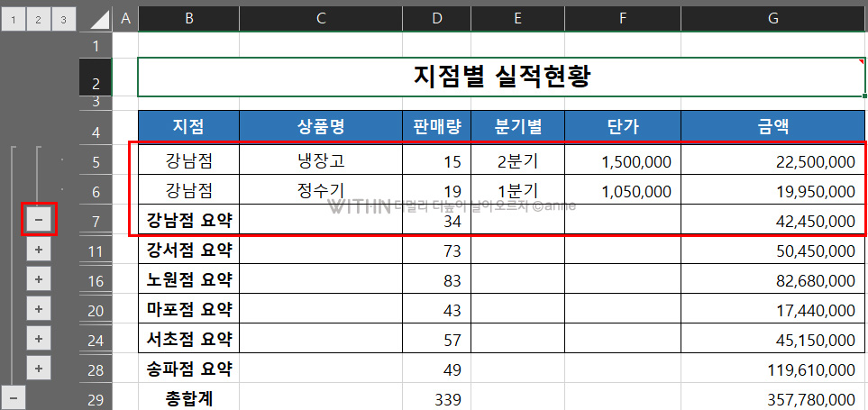Select the 마포점 요약 cell
The height and width of the screenshot is (410, 868).
(188, 309)
